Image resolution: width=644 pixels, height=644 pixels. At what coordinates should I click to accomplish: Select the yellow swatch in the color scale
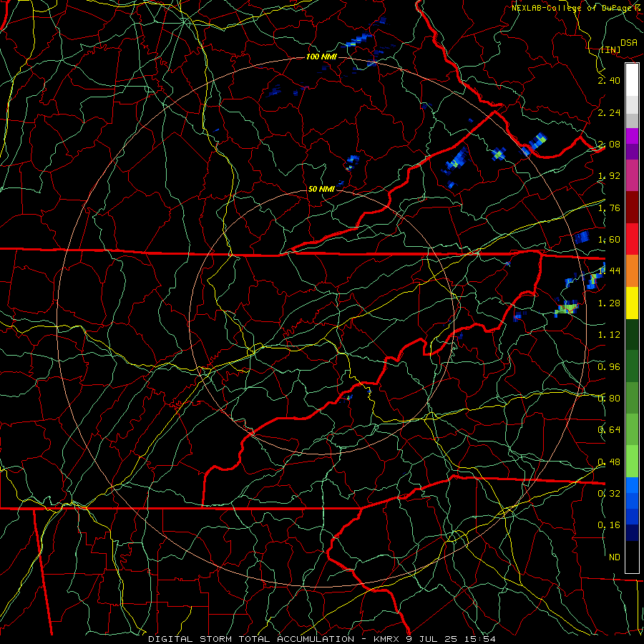(632, 303)
